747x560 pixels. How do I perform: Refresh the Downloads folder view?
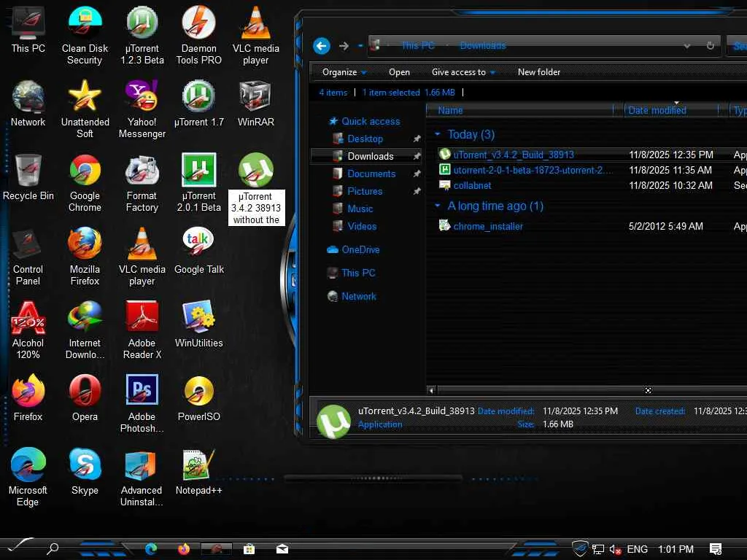pyautogui.click(x=710, y=46)
